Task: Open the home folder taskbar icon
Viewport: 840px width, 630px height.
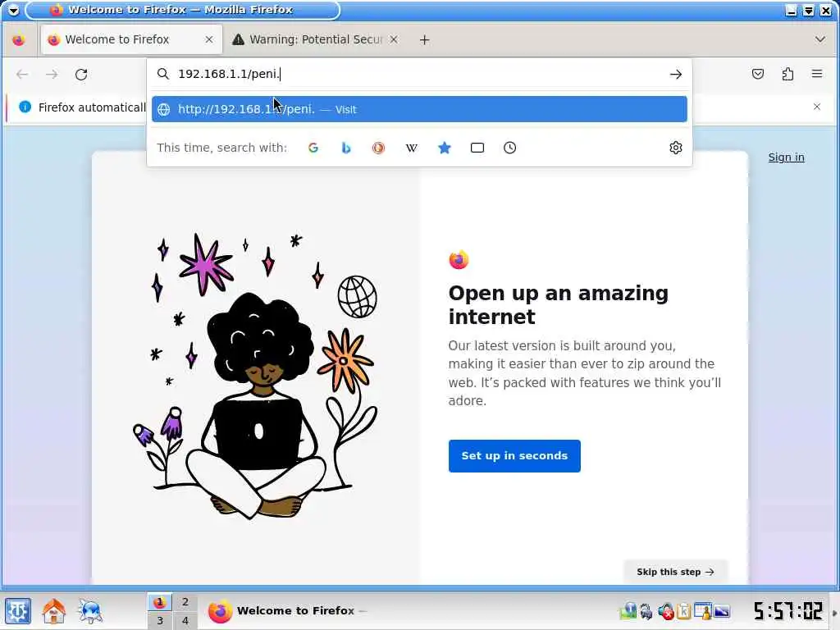Action: (x=53, y=610)
